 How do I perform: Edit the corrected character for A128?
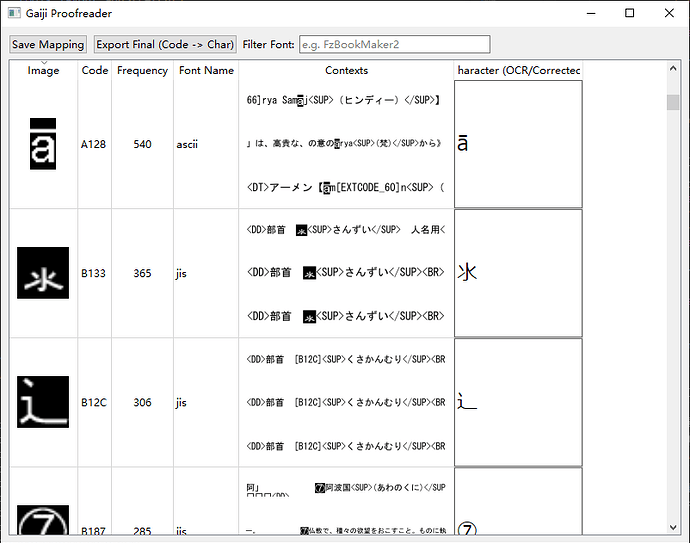(517, 144)
